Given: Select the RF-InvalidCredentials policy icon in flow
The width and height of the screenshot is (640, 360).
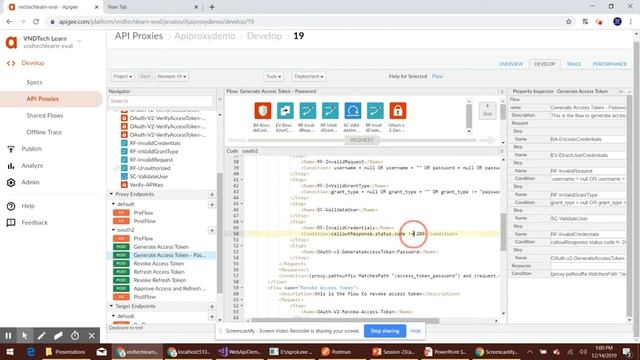Looking at the screenshot, I should coord(375,111).
